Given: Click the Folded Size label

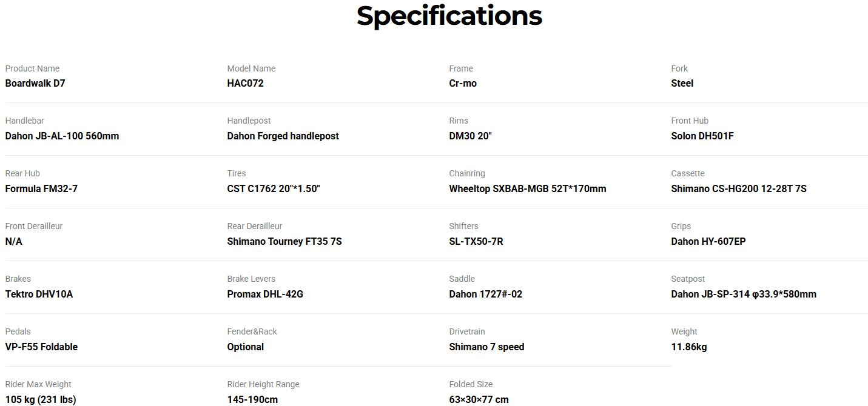Looking at the screenshot, I should click(x=471, y=384).
